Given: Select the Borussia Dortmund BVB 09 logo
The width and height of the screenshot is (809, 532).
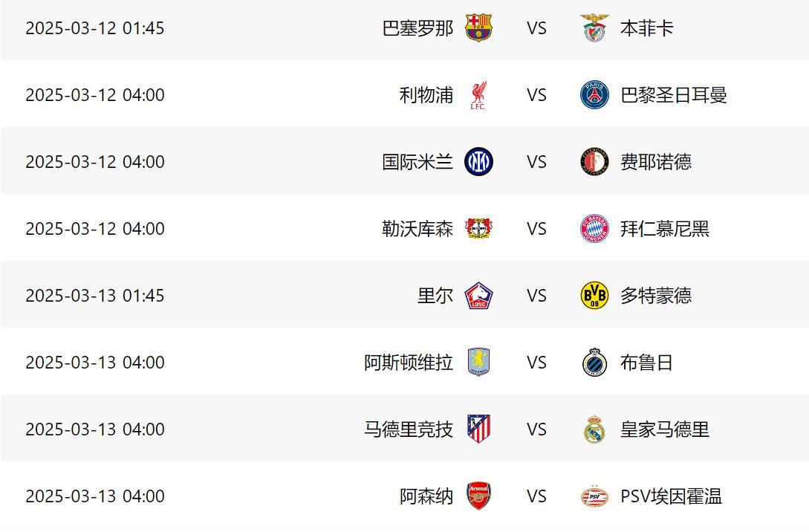Looking at the screenshot, I should 594,296.
